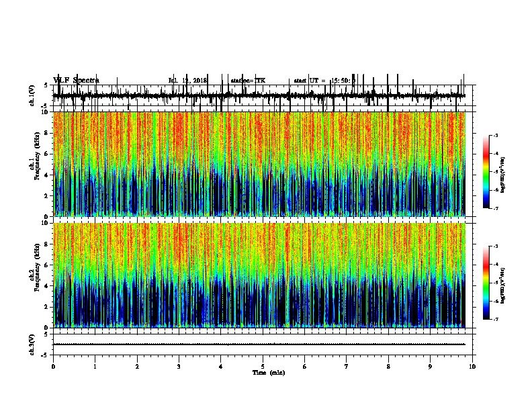Viewport: 532px width, 411px height.
Task: Click the "VLF Spectra" plot title
Action: pos(76,81)
